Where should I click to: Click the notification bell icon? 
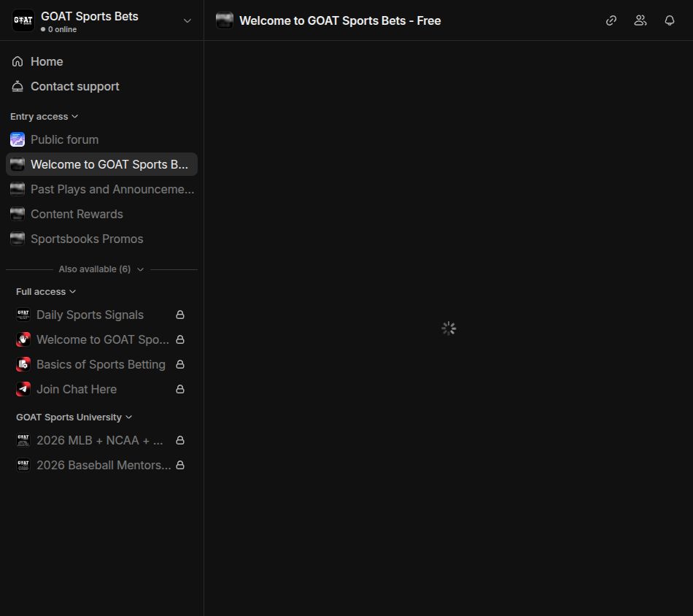670,20
